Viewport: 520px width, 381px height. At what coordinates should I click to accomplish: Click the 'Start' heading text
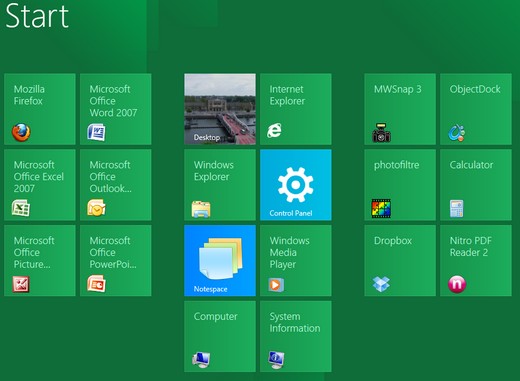pyautogui.click(x=37, y=15)
